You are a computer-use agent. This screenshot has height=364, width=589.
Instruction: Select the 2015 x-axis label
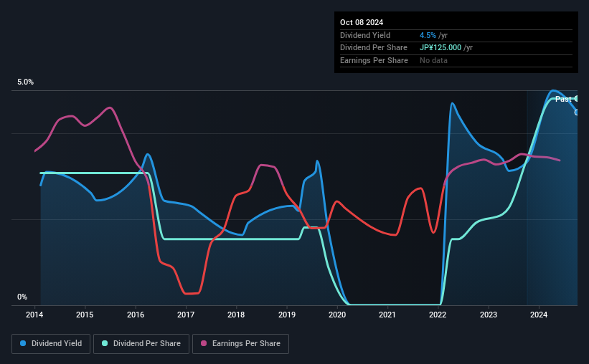point(85,315)
